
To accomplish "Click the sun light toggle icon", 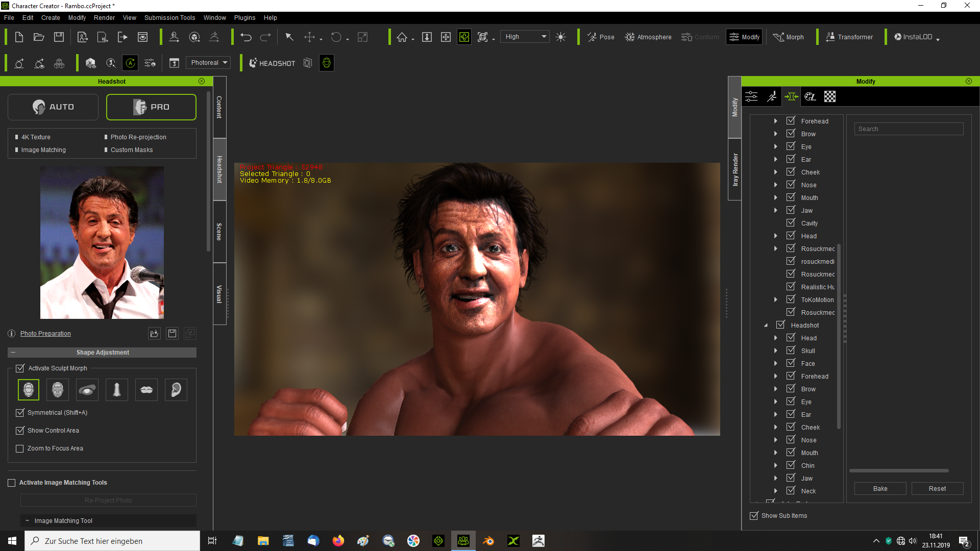I will coord(560,37).
